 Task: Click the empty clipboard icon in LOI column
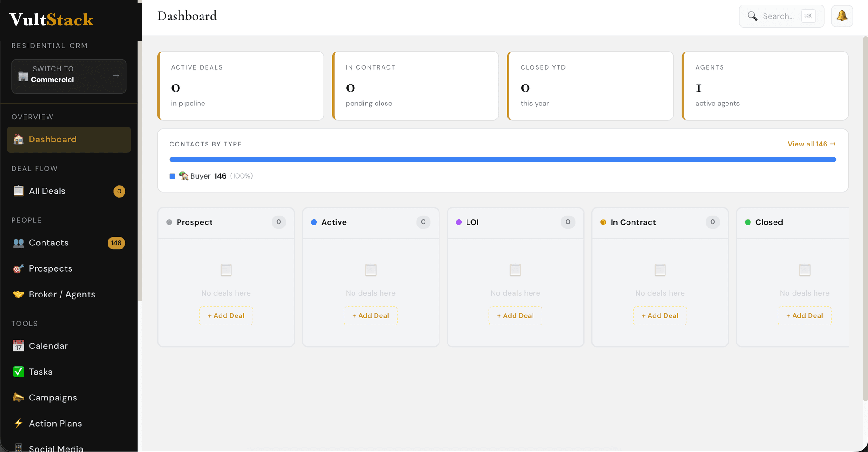click(x=515, y=270)
